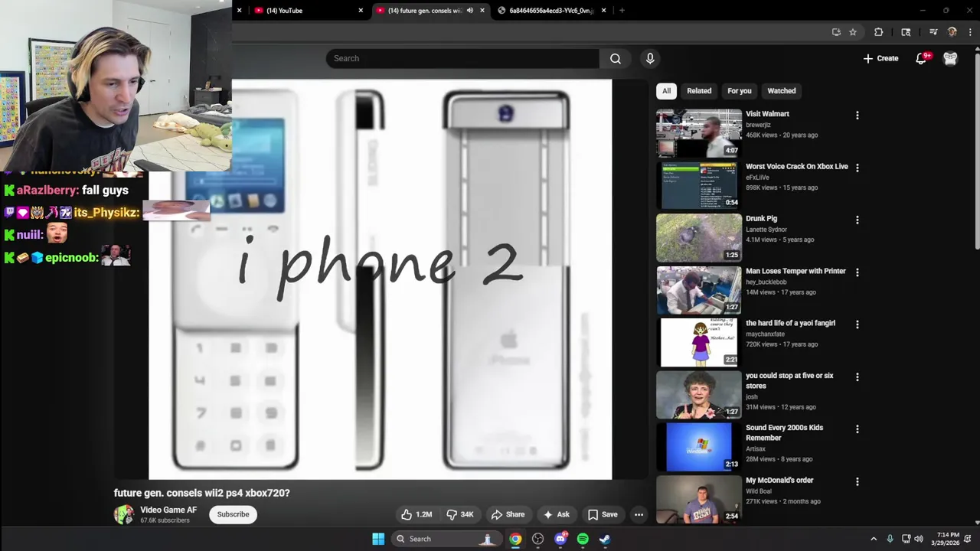Open Chrome media controls icon
The image size is (980, 551).
[x=933, y=32]
